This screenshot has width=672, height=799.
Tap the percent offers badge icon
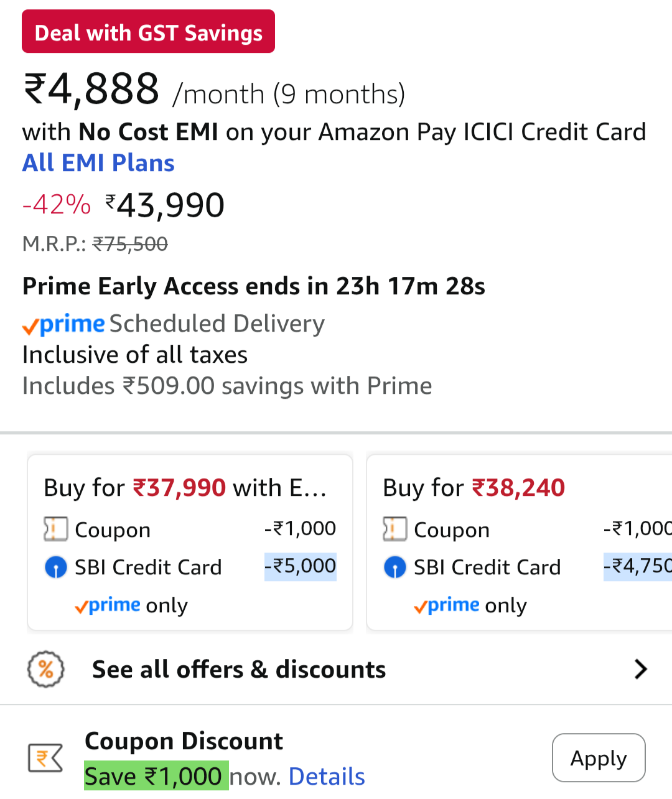pyautogui.click(x=45, y=670)
